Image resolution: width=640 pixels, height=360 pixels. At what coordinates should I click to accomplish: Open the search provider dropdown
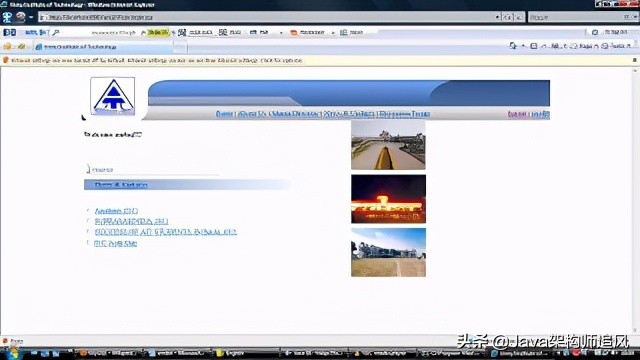635,17
